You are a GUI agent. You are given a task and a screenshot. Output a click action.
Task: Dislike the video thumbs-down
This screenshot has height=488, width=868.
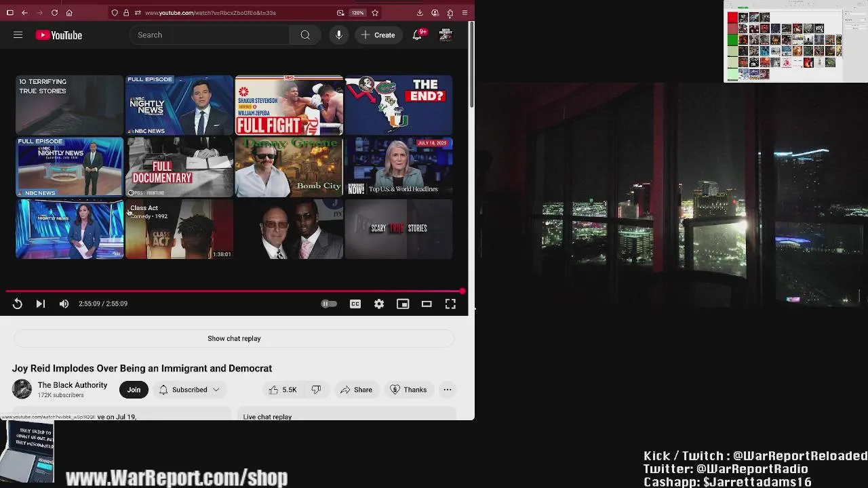point(316,390)
